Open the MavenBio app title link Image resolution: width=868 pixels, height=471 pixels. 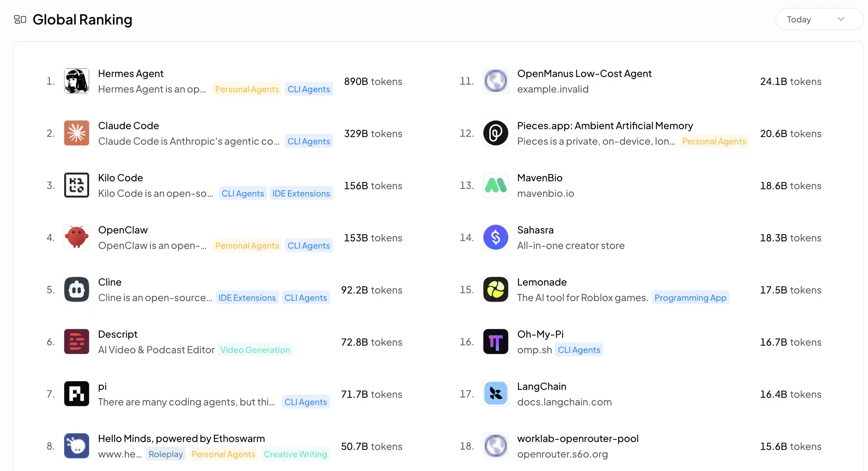pos(540,178)
